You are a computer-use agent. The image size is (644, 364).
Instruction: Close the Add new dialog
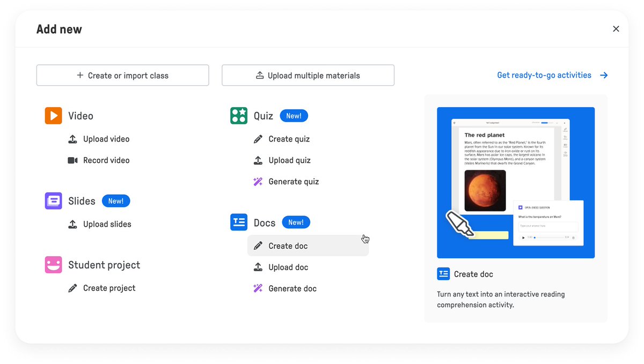click(616, 29)
